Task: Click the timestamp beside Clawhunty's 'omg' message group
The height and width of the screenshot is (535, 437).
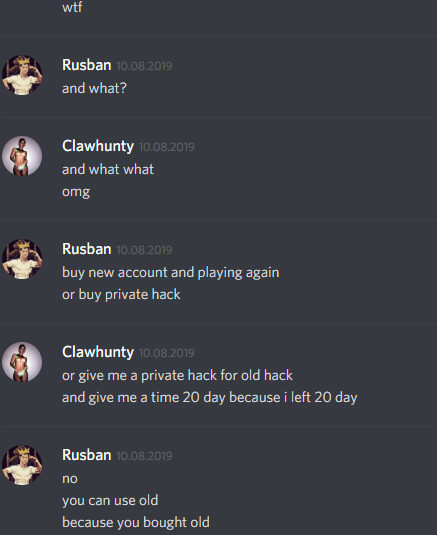Action: click(x=167, y=147)
